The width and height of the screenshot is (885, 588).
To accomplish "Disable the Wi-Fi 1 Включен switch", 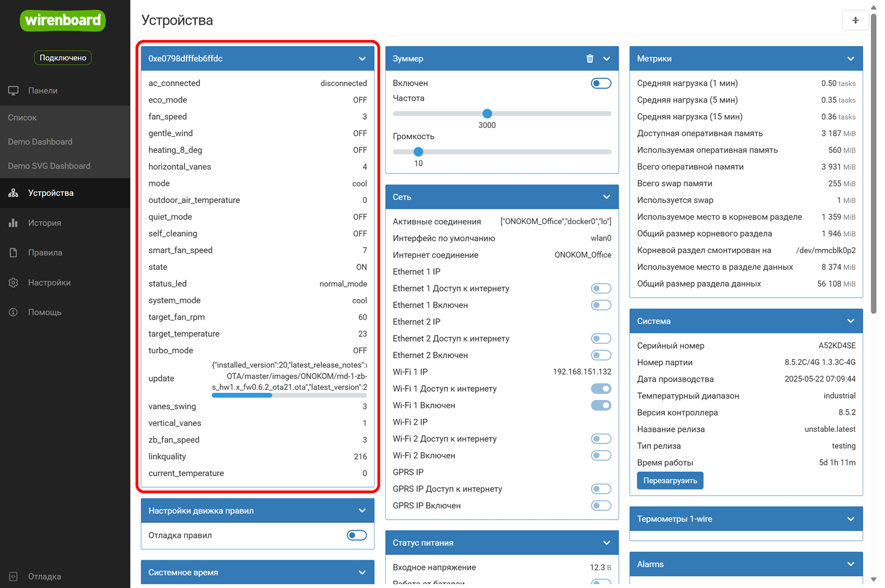I will point(601,405).
